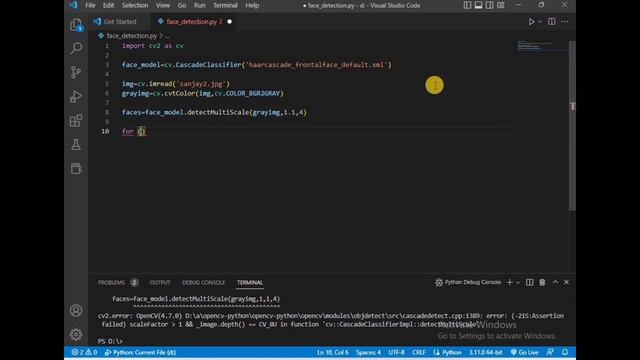Open the bottom activity bar panel icon below Testing
The height and width of the screenshot is (360, 640).
76,169
